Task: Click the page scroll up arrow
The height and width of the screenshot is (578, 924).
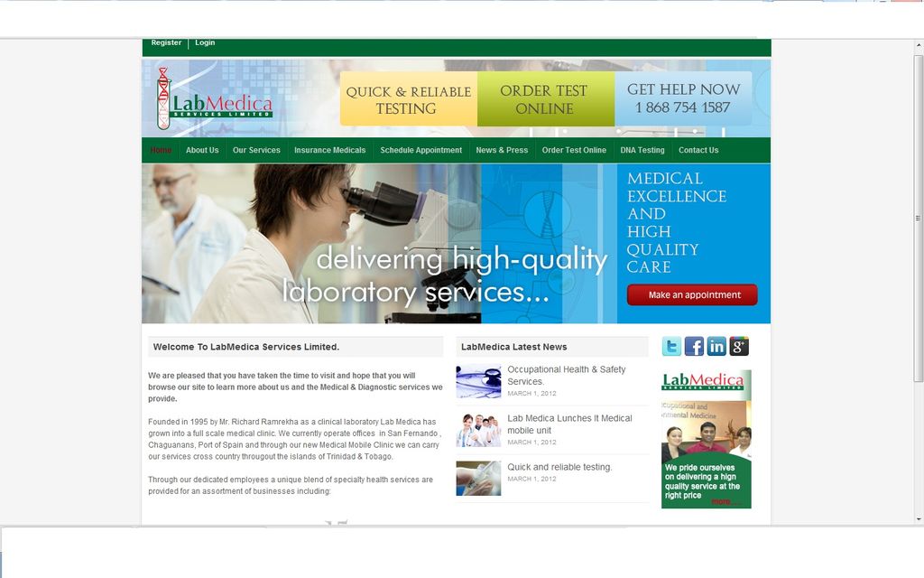Action: 919,45
